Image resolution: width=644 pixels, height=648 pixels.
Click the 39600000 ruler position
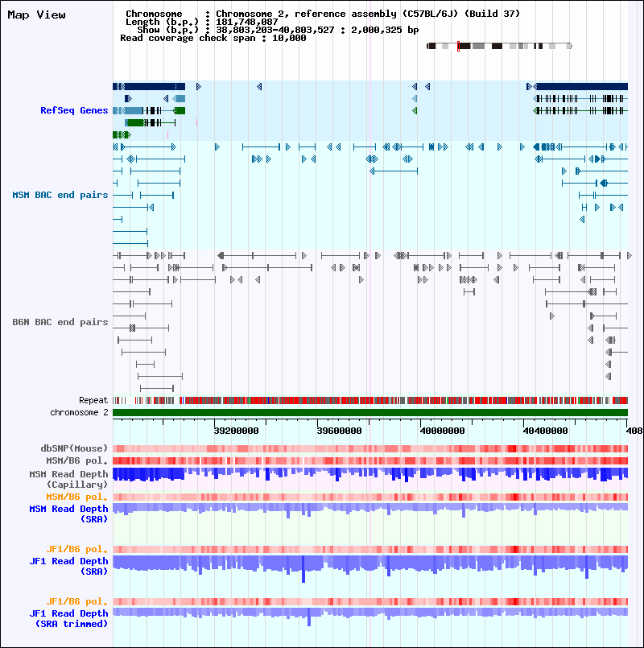pyautogui.click(x=339, y=431)
